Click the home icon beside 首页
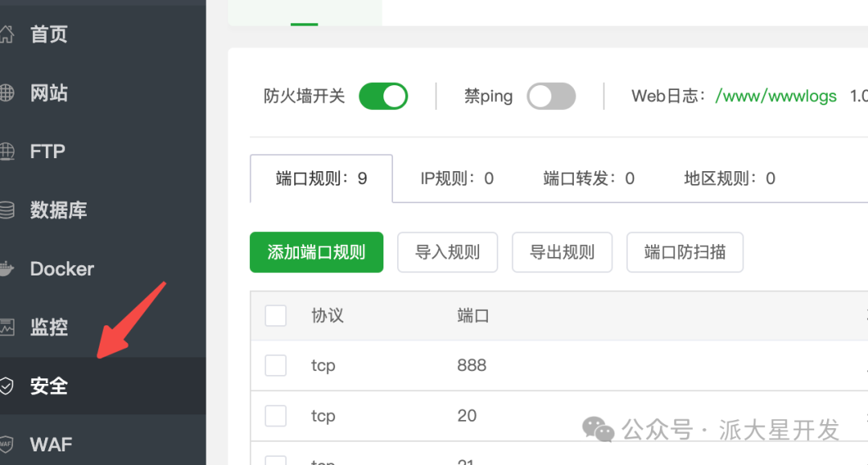The image size is (868, 465). (6, 35)
